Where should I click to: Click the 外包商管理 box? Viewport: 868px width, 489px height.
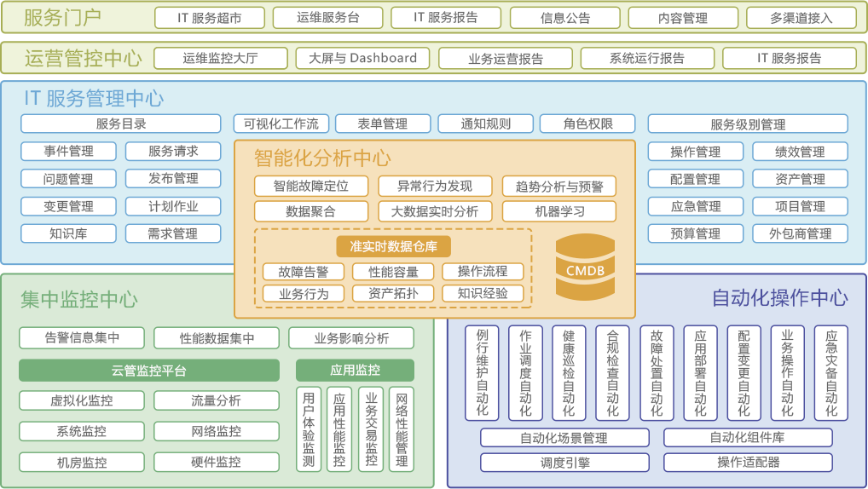click(800, 233)
